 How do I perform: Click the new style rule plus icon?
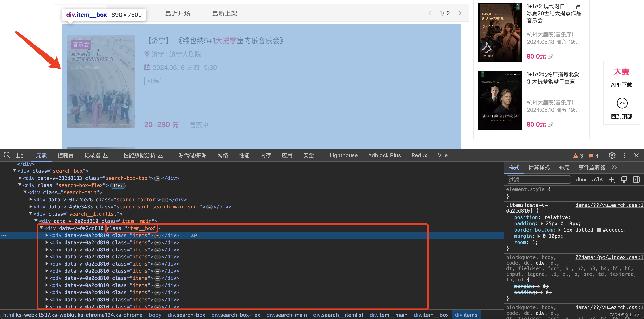tap(611, 179)
